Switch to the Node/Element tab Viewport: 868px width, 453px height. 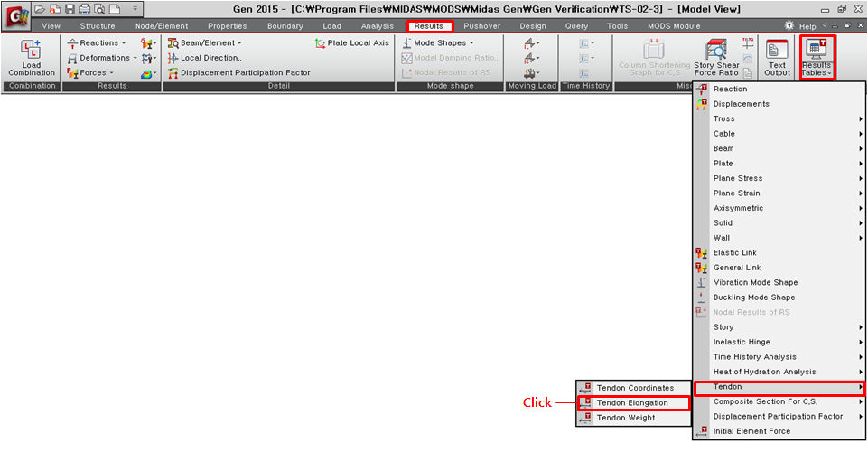tap(162, 26)
